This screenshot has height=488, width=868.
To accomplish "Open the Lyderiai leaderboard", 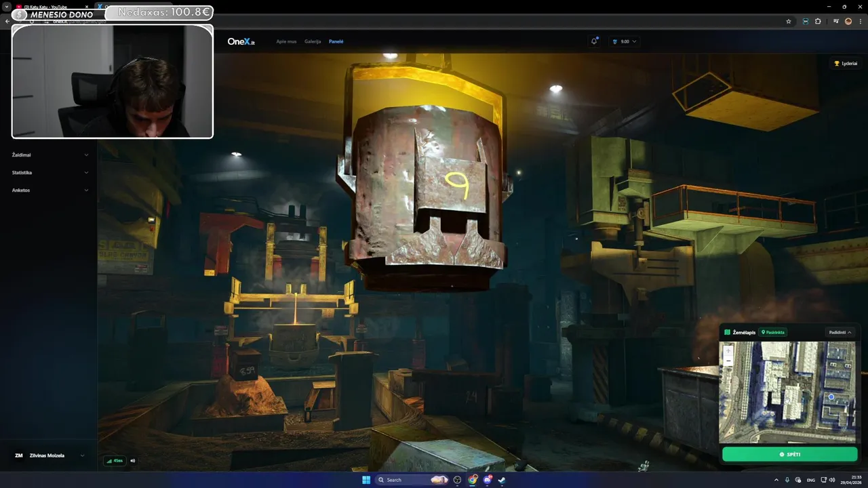I will [846, 63].
